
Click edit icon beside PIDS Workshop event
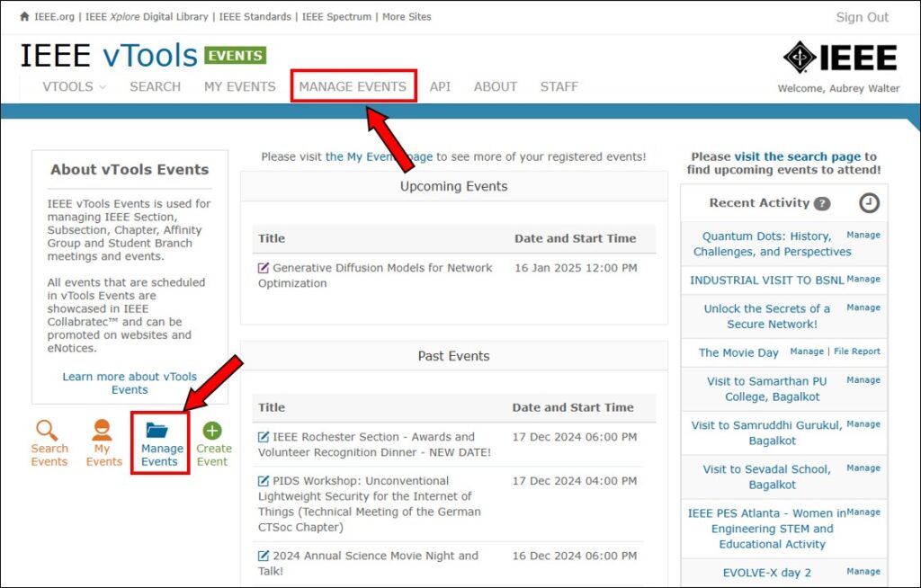pyautogui.click(x=264, y=481)
